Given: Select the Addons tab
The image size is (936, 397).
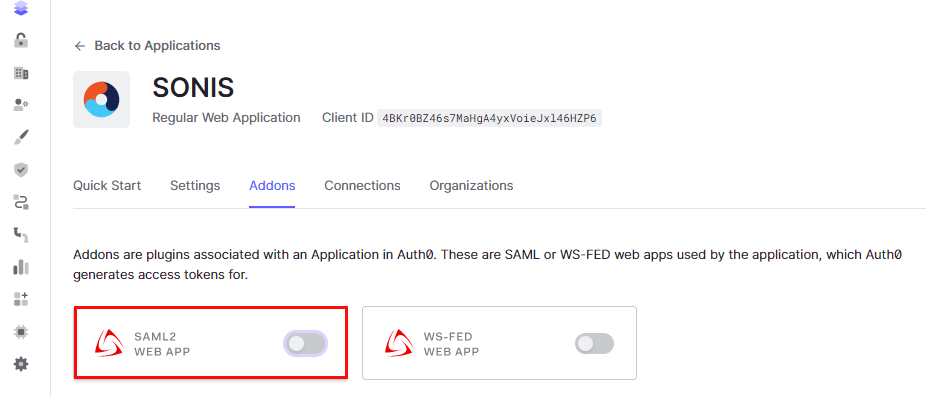Looking at the screenshot, I should [272, 186].
